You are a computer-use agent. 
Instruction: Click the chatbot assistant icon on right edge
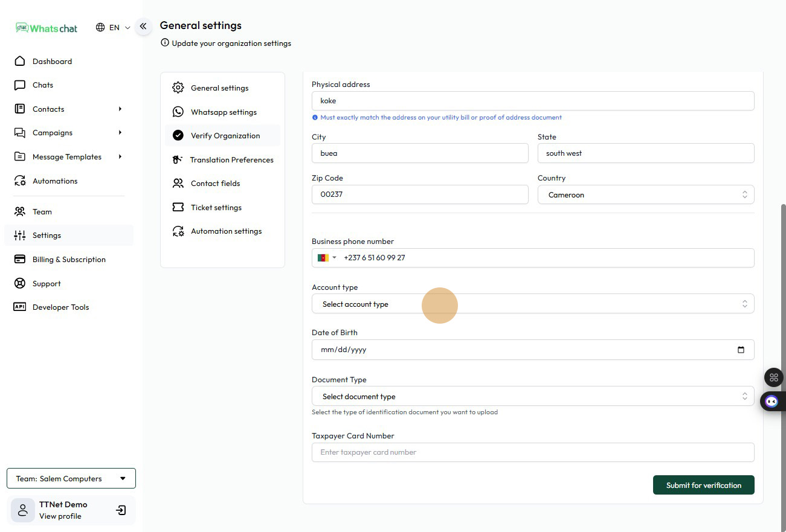tap(772, 401)
